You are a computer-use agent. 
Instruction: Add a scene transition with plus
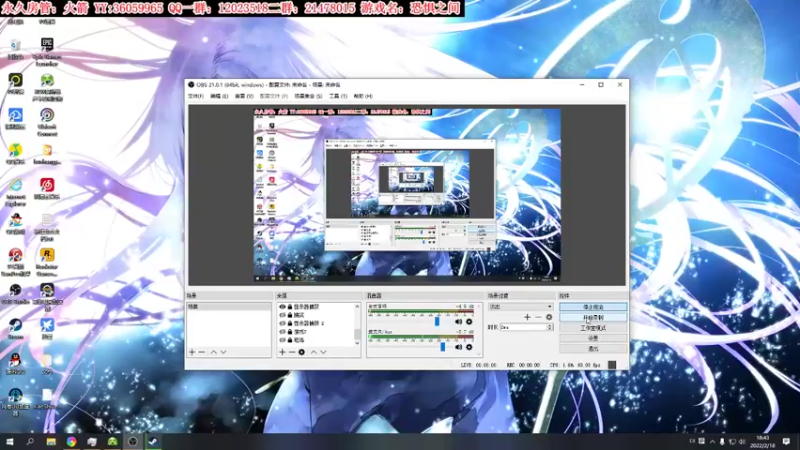click(x=527, y=317)
